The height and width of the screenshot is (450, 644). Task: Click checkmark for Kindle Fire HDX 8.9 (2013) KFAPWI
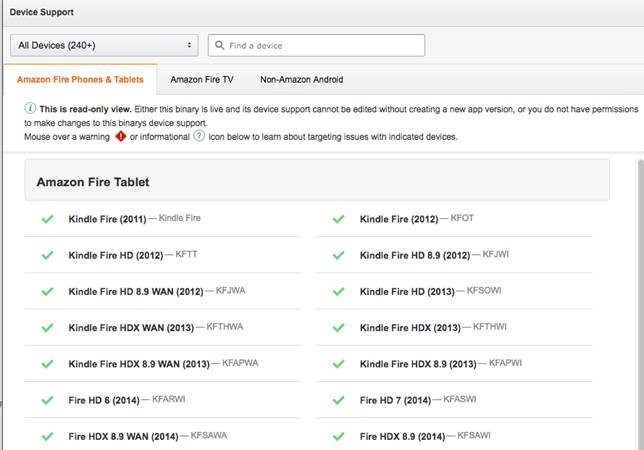[338, 363]
